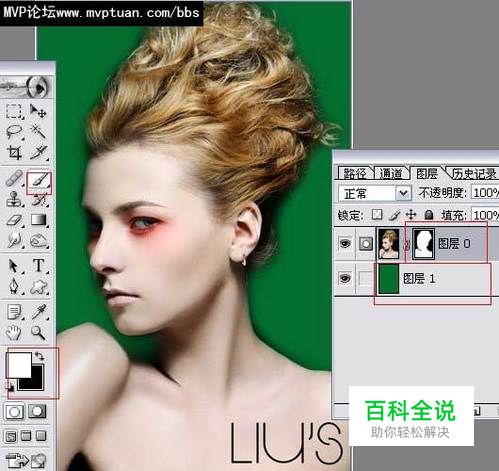Select the Type tool

coord(38,266)
